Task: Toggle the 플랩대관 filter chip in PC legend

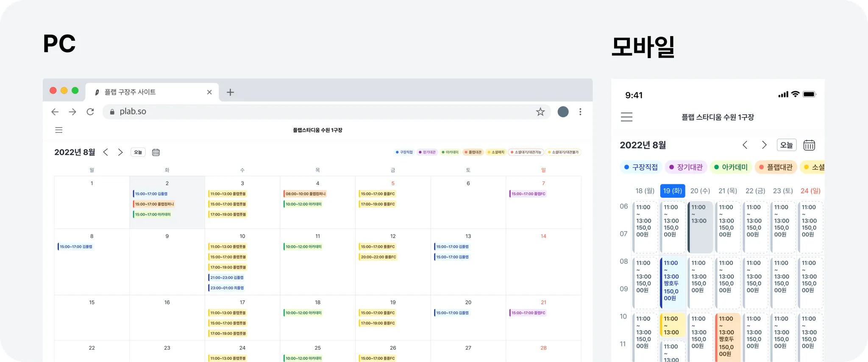Action: tap(473, 152)
